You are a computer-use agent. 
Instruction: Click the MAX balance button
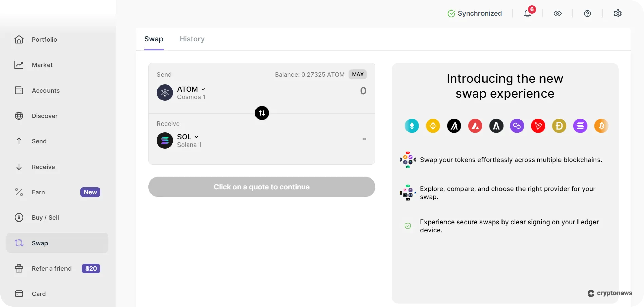[357, 74]
